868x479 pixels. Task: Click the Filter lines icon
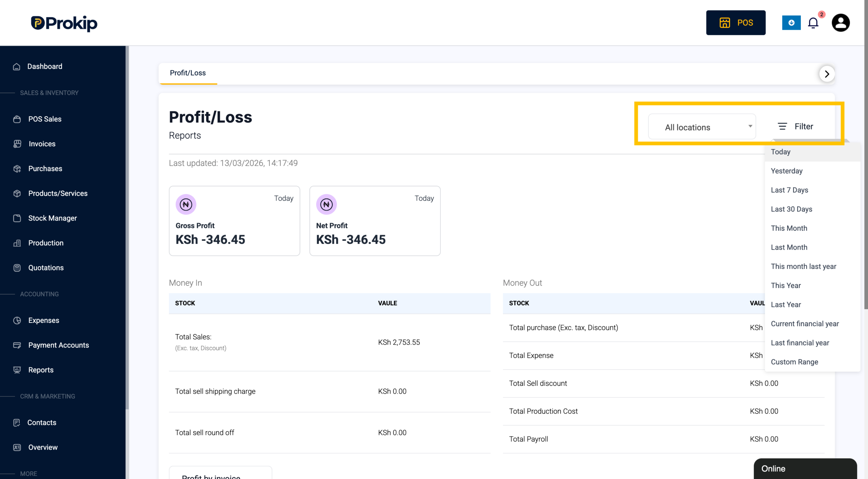point(782,126)
